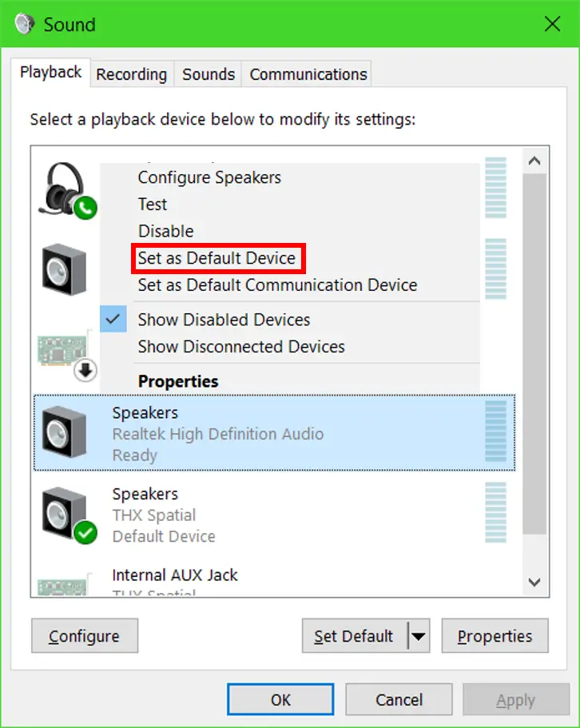Switch to the Sounds tab
The width and height of the screenshot is (580, 728).
(209, 74)
